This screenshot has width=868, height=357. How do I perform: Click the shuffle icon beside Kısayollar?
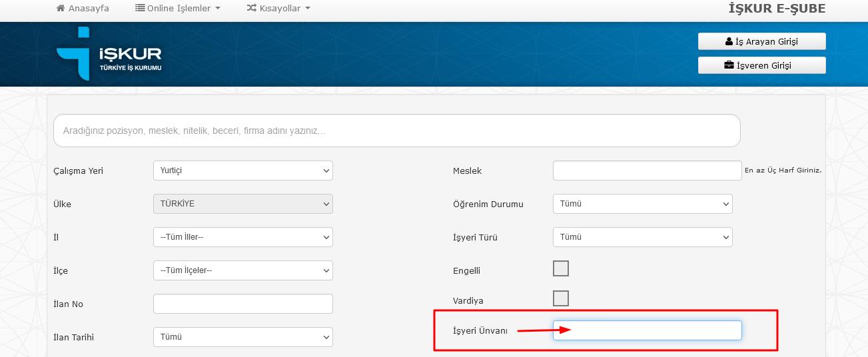(x=251, y=9)
